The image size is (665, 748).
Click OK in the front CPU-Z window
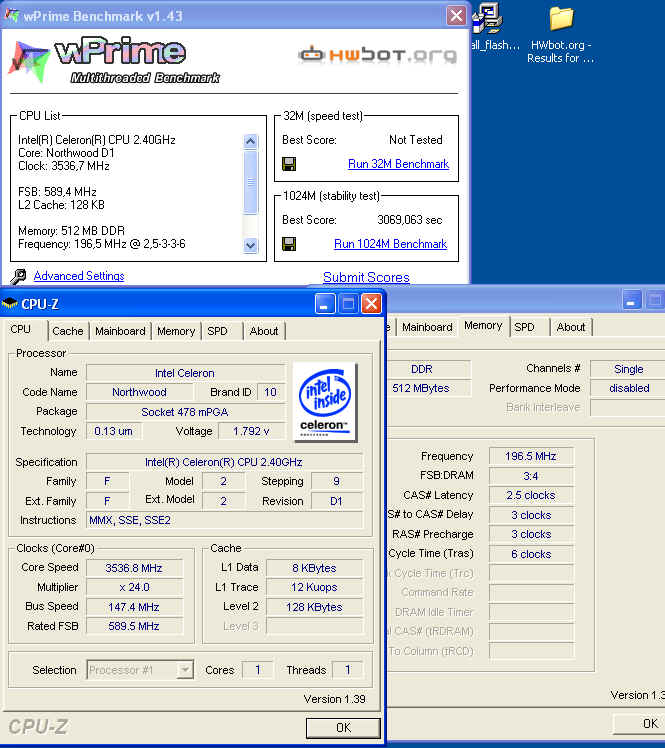343,727
